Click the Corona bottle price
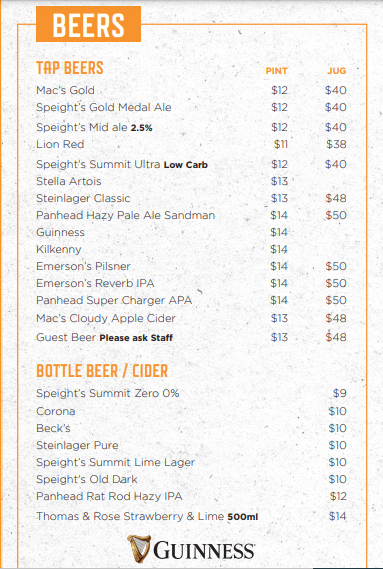 (x=337, y=411)
